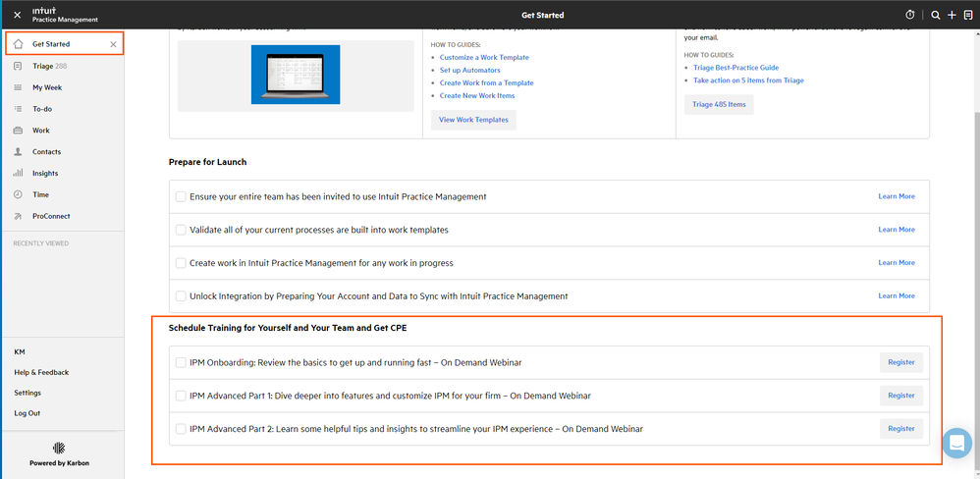Click the laptop preview thumbnail image
Screen dimensions: 980x479
296,76
